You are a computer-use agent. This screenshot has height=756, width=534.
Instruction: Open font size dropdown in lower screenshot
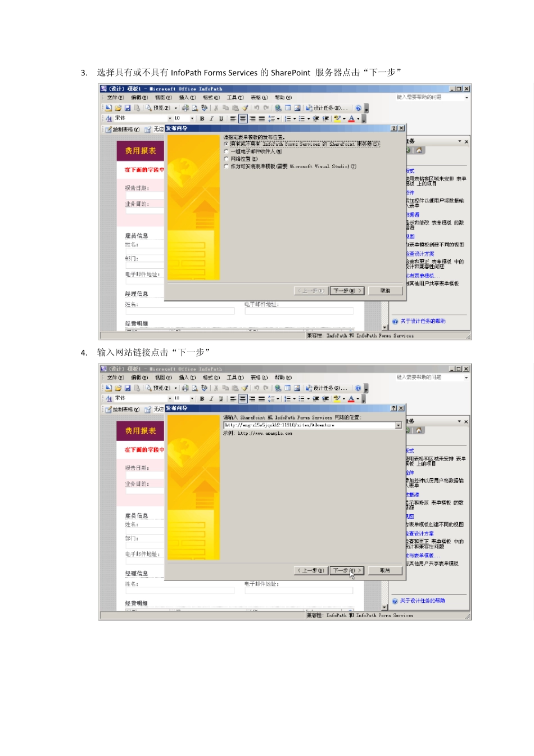tap(193, 399)
